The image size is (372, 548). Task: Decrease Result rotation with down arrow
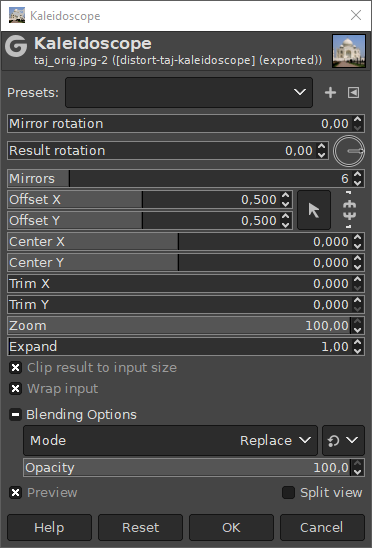point(321,155)
